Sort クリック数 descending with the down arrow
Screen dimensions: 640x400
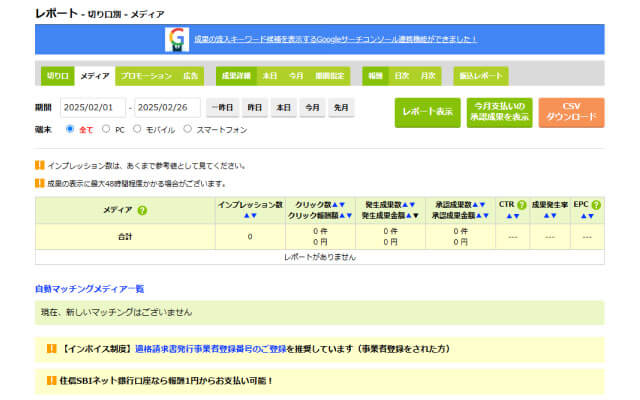[x=342, y=204]
